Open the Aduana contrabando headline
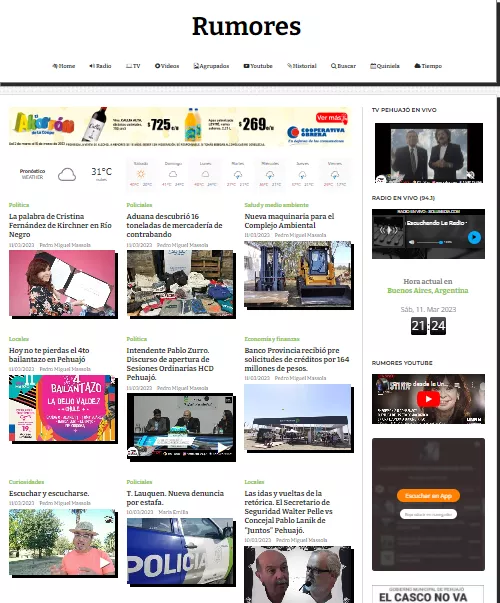This screenshot has width=500, height=603. coord(174,225)
